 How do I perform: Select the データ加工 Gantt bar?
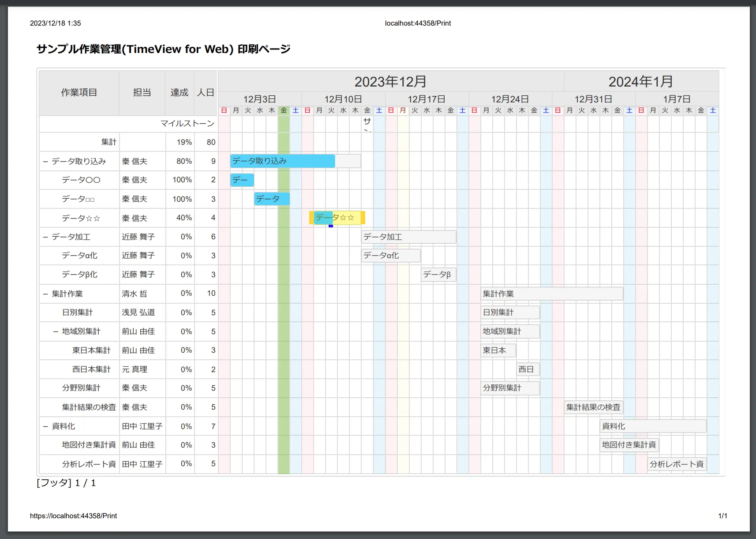[408, 237]
